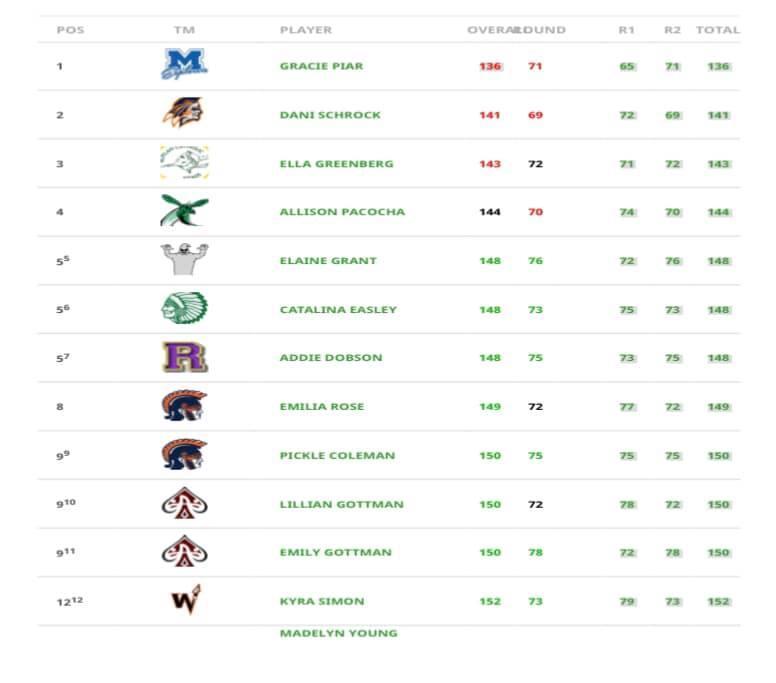The height and width of the screenshot is (683, 776).
Task: Click the W feather logo beside Kyra Simon
Action: pos(184,601)
